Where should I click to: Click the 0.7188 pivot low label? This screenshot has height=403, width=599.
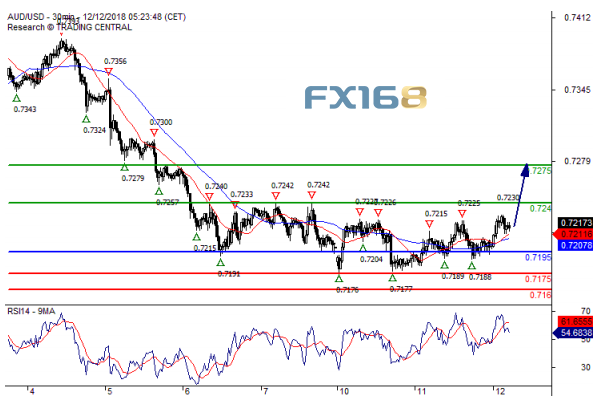pos(480,277)
